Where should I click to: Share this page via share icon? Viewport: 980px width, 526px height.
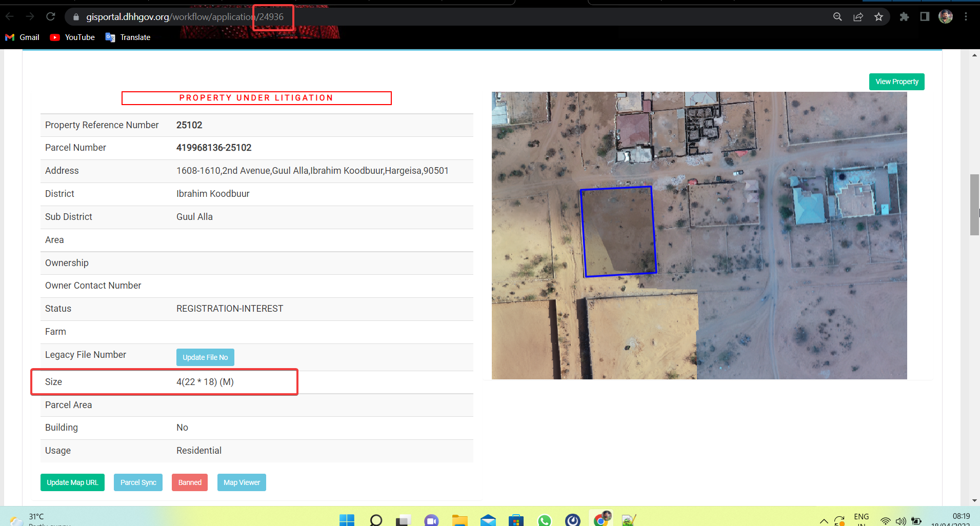pyautogui.click(x=858, y=17)
